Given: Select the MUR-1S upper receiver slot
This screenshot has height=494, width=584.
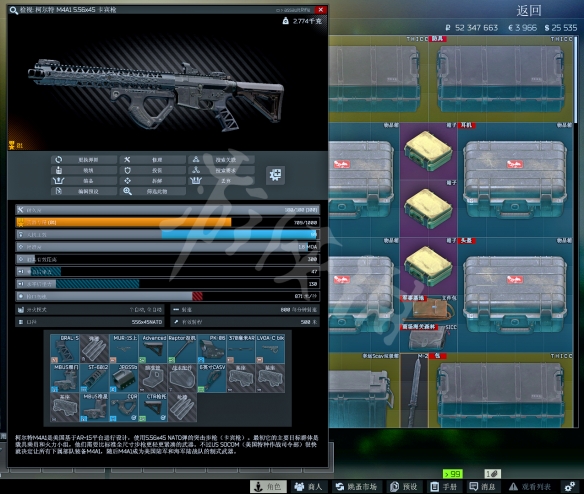Looking at the screenshot, I should click(124, 349).
